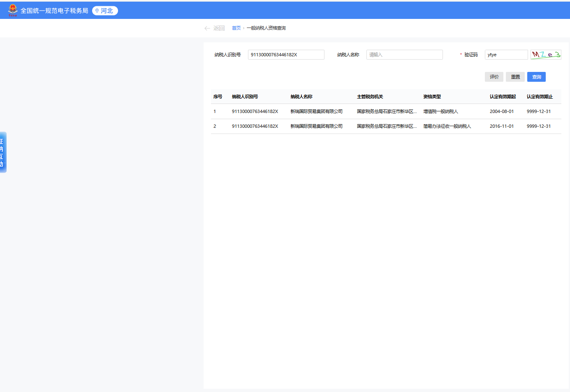Click the 资格类型 column header
This screenshot has width=570, height=392.
click(x=432, y=97)
